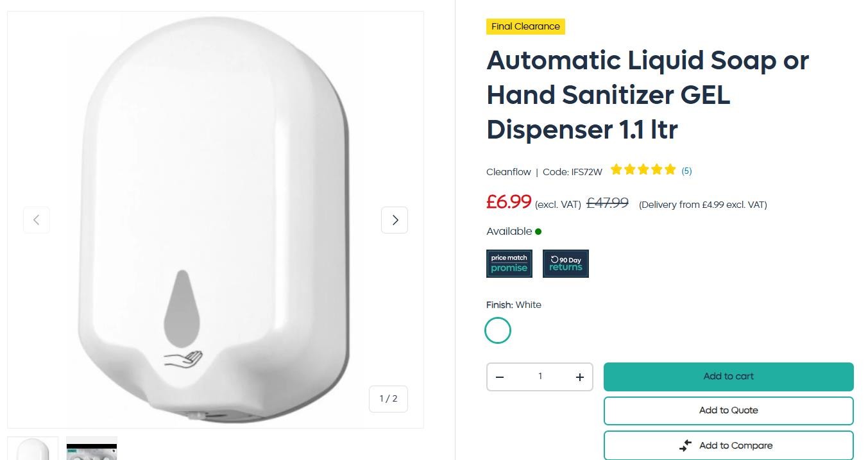Click the delivery from £4.99 text
The image size is (868, 460).
point(702,205)
